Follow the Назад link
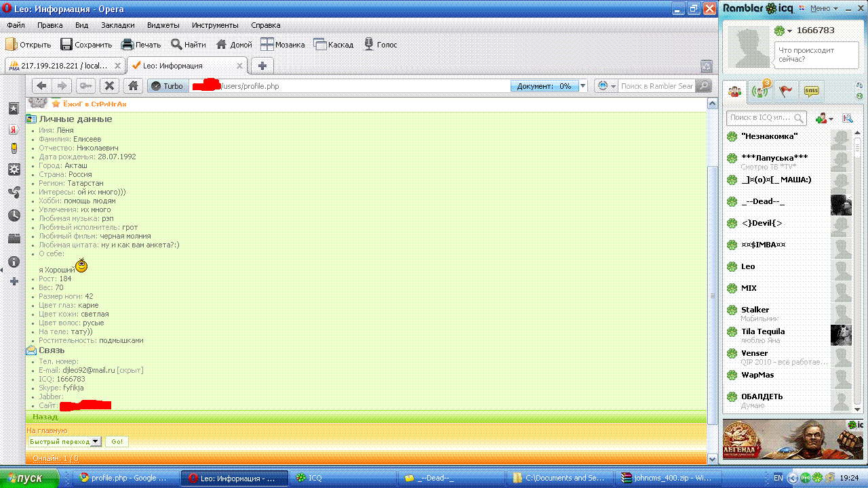868x488 pixels. point(45,417)
